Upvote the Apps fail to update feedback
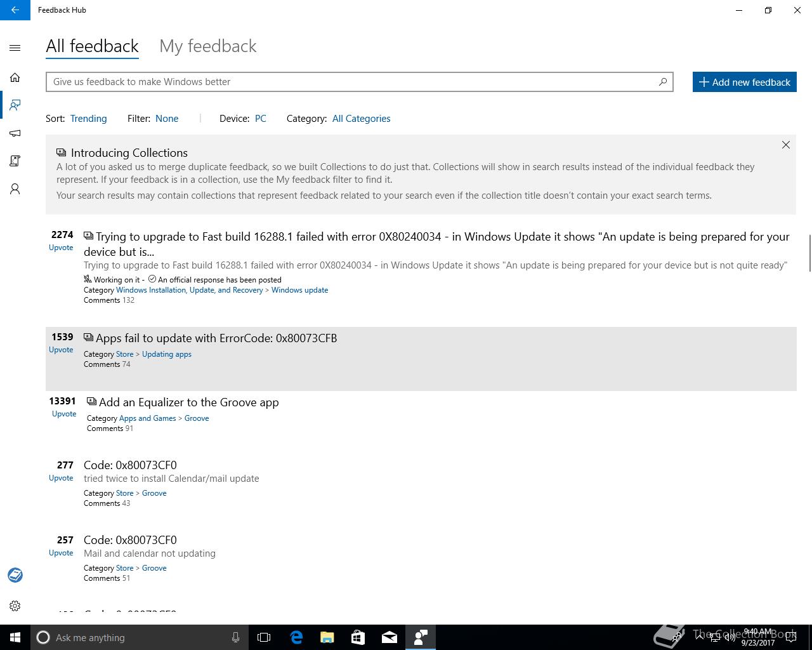Viewport: 812px width, 650px height. click(61, 350)
